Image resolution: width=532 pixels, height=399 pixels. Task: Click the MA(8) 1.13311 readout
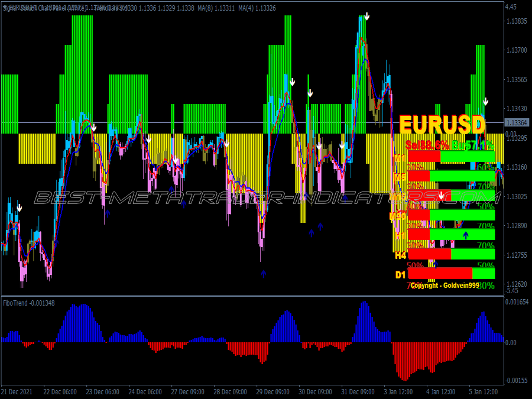216,8
